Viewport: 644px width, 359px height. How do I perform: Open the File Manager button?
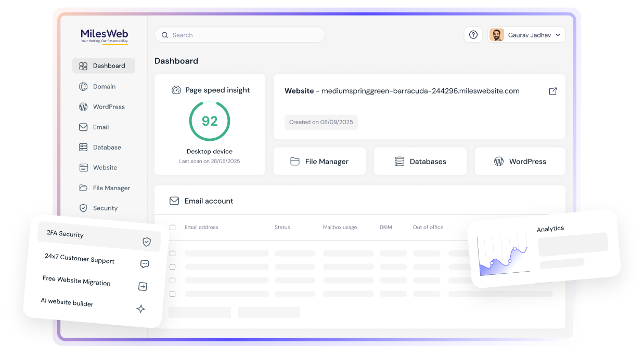click(319, 161)
